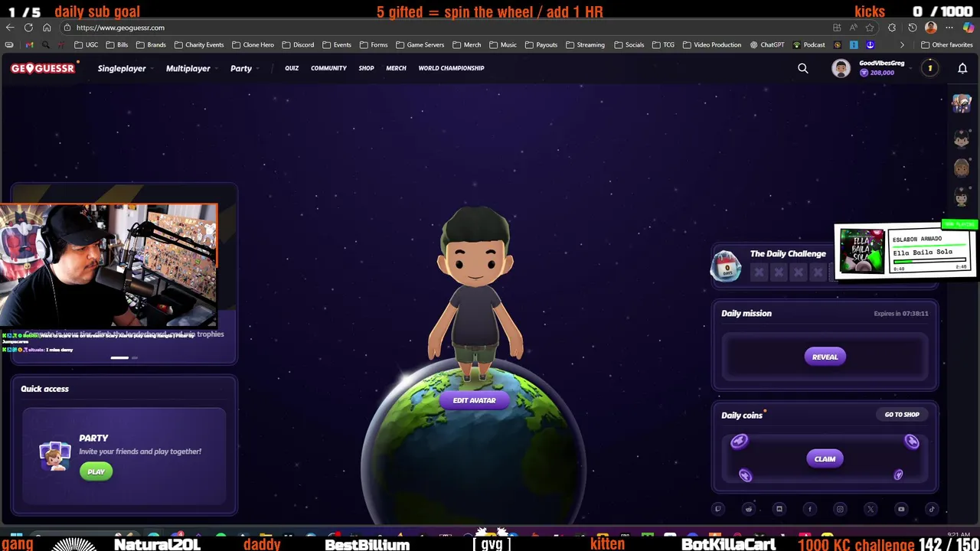Viewport: 980px width, 551px height.
Task: Open the browser history clock icon
Action: (912, 28)
